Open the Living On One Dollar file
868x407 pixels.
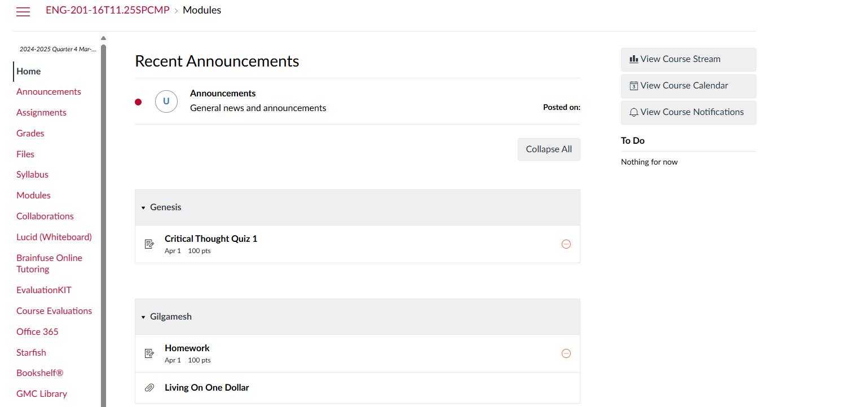(x=207, y=387)
